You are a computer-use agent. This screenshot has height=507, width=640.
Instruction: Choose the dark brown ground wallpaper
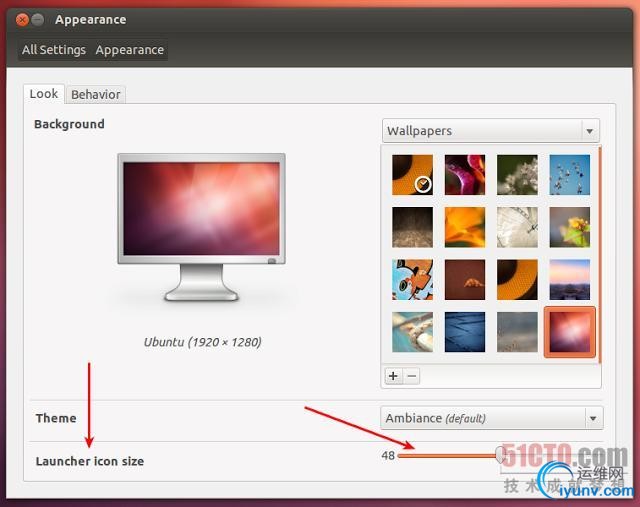412,227
